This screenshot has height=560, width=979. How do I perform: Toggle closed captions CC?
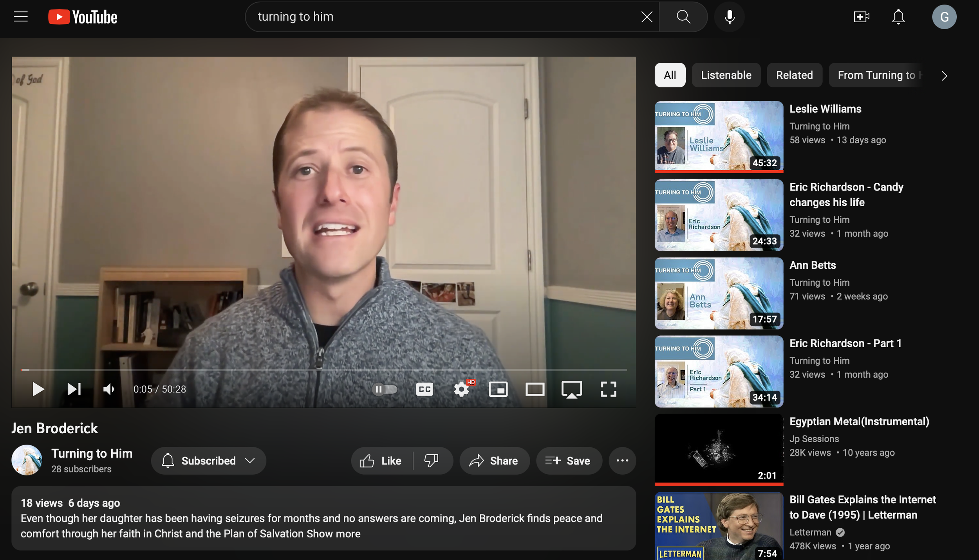click(x=424, y=389)
